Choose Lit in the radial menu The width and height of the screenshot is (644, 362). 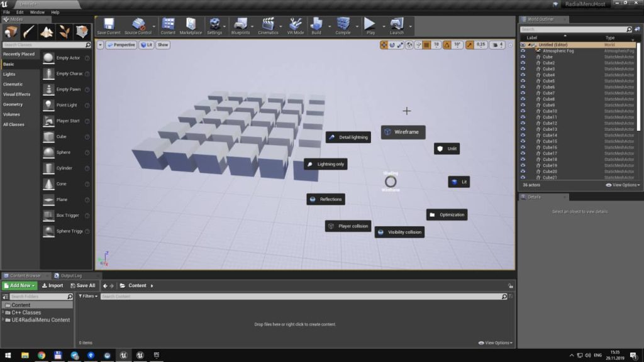tap(459, 182)
